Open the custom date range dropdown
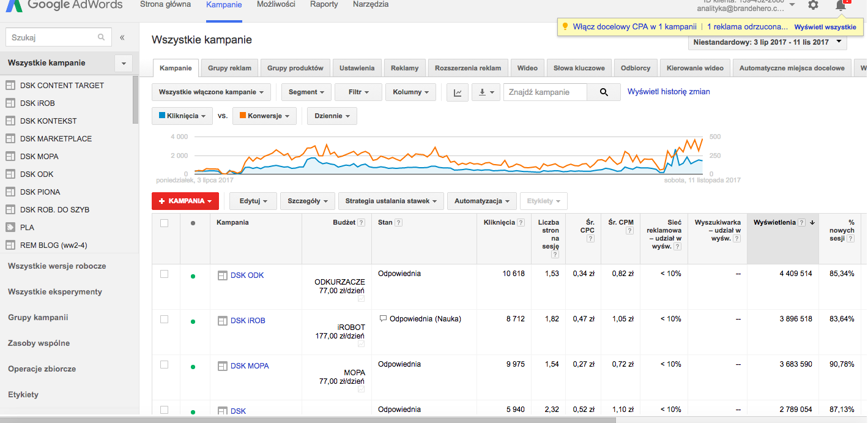The width and height of the screenshot is (868, 423). pyautogui.click(x=767, y=42)
